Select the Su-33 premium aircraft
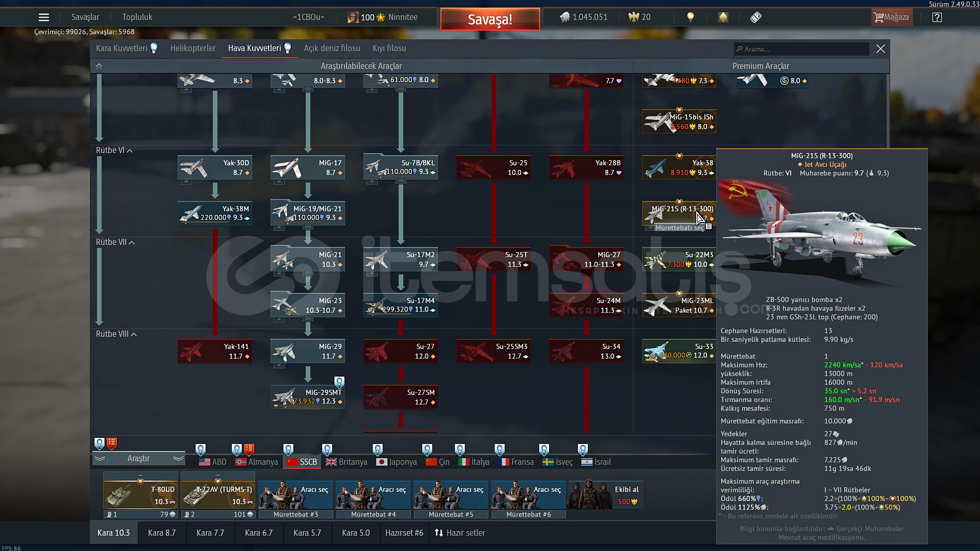This screenshot has width=980, height=551. (x=679, y=352)
